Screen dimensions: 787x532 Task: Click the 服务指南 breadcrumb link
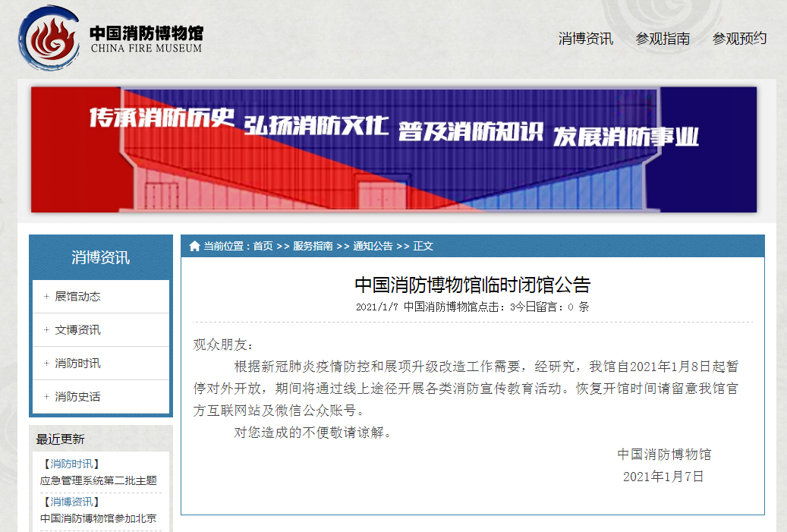click(x=313, y=246)
